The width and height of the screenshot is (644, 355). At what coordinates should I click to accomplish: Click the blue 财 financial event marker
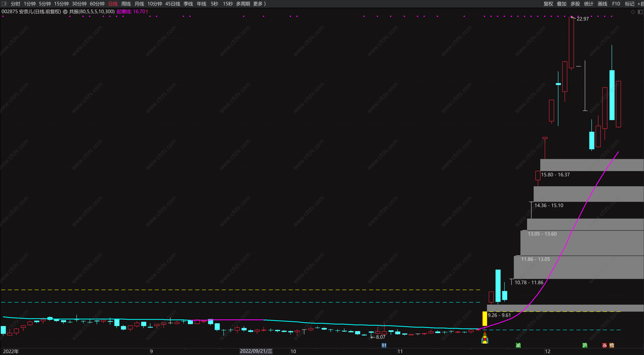pyautogui.click(x=384, y=345)
